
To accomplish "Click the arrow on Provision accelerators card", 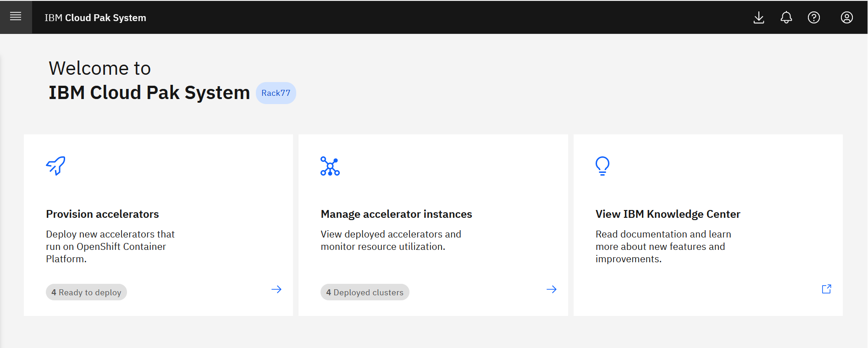I will click(276, 289).
